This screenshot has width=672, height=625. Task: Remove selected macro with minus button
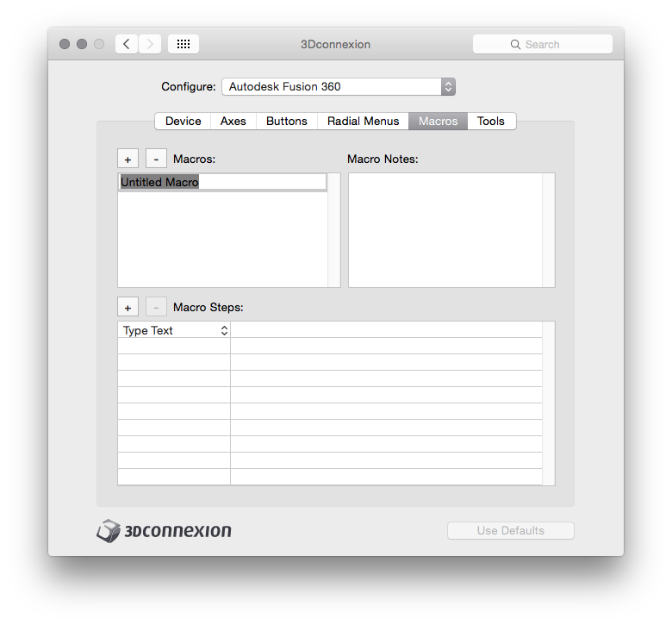[156, 159]
